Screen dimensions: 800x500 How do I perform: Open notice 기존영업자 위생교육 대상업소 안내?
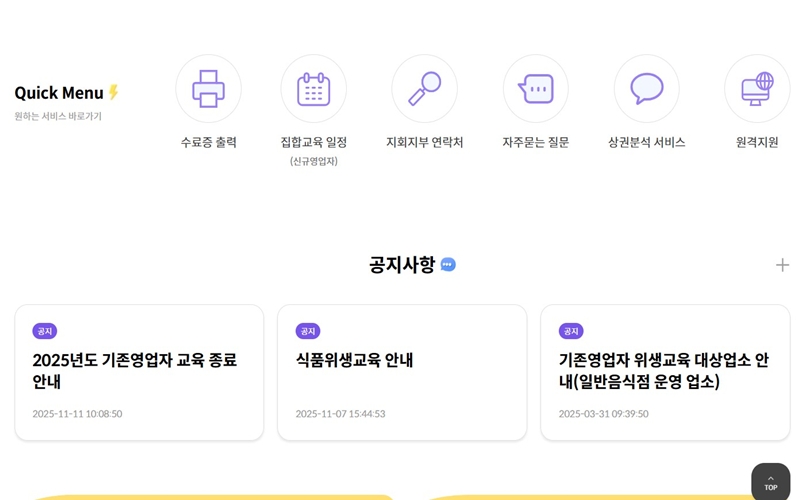coord(664,370)
